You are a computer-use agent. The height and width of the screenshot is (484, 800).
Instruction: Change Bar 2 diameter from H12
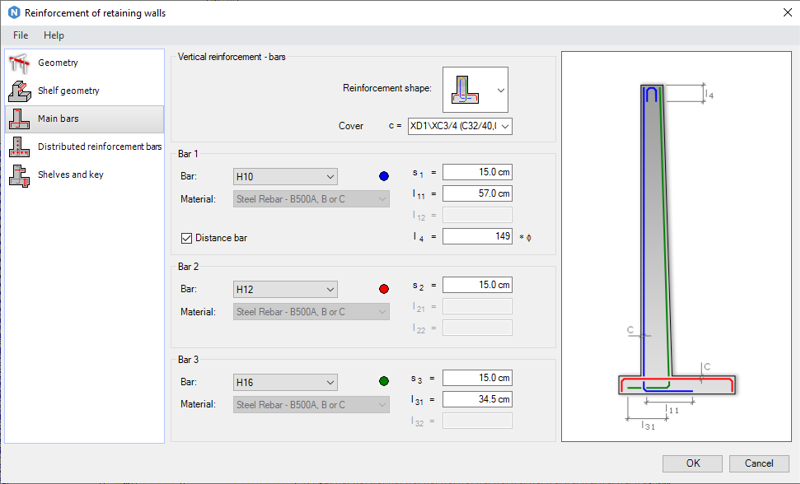coord(285,290)
